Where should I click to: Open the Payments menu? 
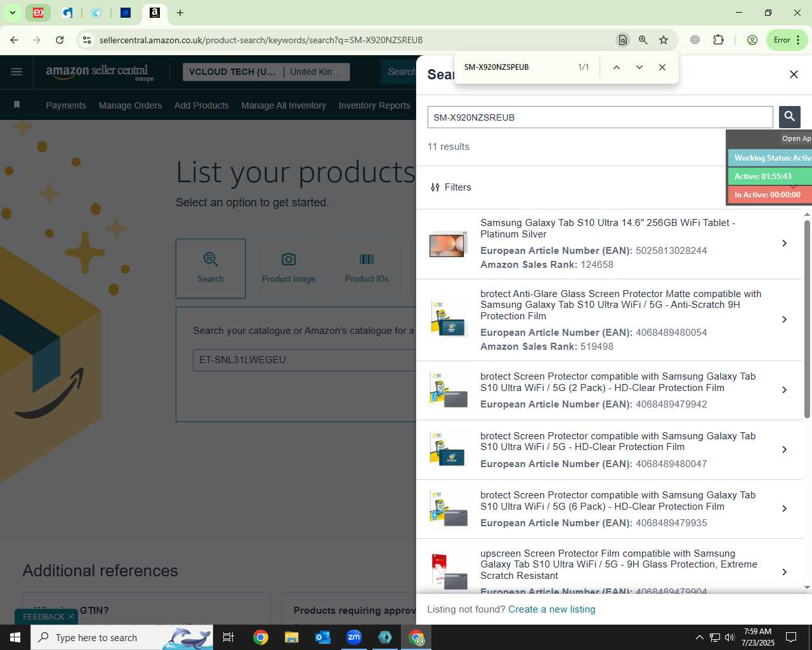(66, 105)
